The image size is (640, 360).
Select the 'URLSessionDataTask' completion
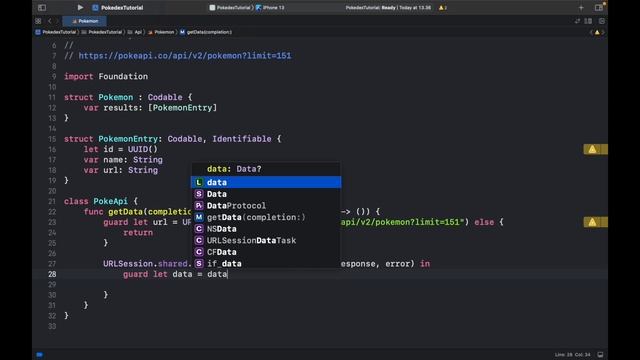[x=266, y=240]
